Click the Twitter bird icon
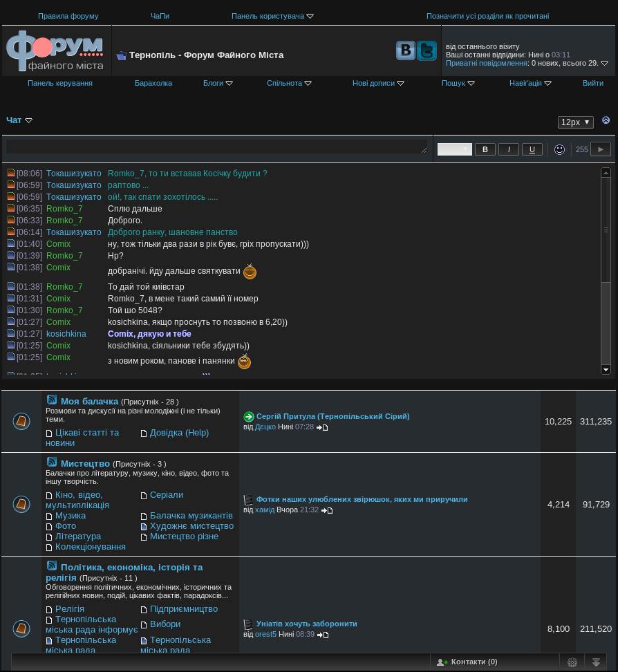This screenshot has width=618, height=672. [x=427, y=50]
